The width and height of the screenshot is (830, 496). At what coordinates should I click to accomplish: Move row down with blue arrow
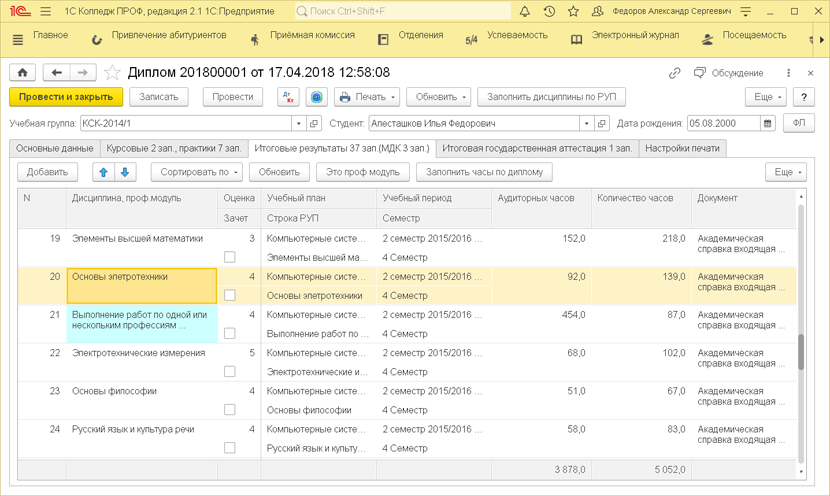[125, 172]
